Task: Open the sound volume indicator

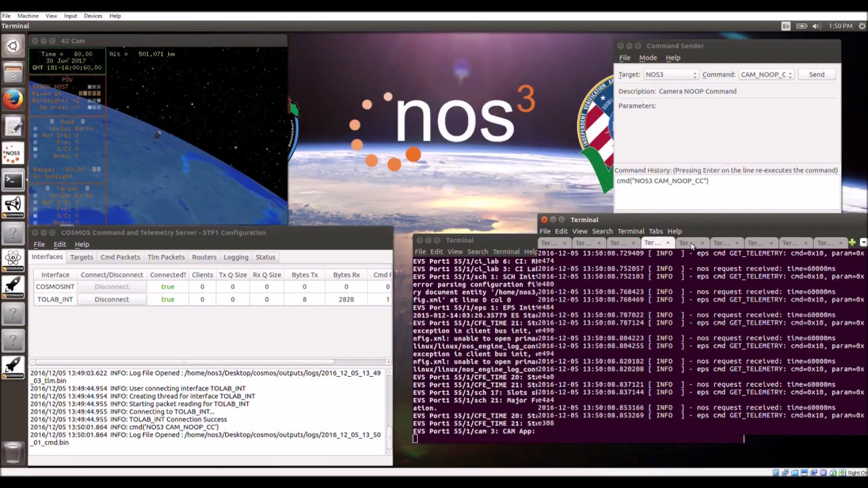Action: pyautogui.click(x=816, y=26)
